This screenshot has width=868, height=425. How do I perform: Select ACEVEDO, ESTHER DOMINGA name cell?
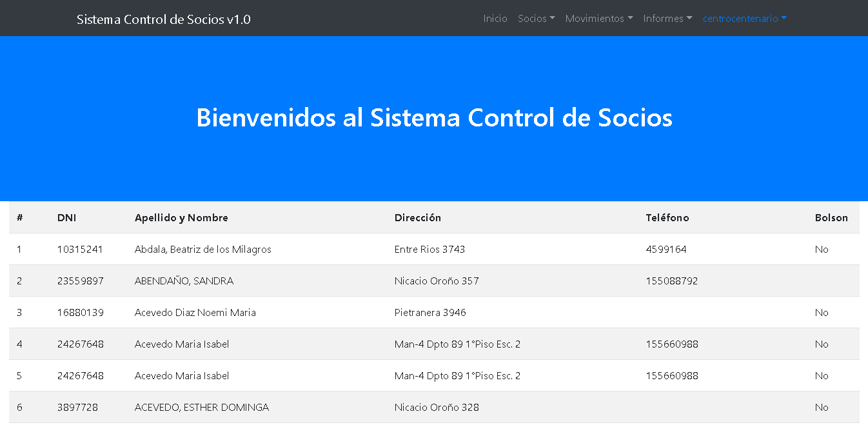(201, 408)
